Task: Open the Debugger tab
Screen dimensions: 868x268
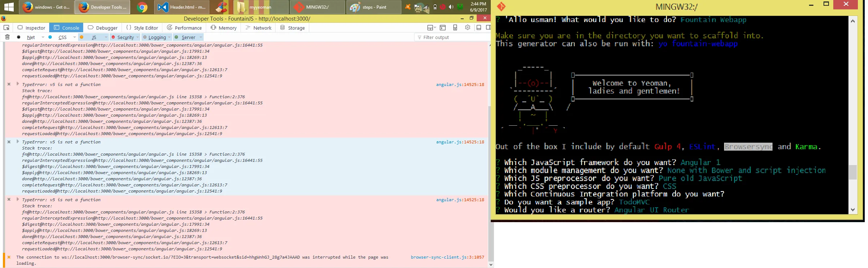Action: (102, 28)
